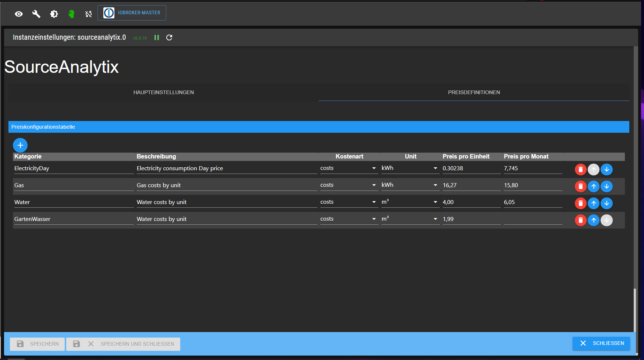Click the Schliessen button
Viewport: 644px width, 360px height.
[601, 343]
